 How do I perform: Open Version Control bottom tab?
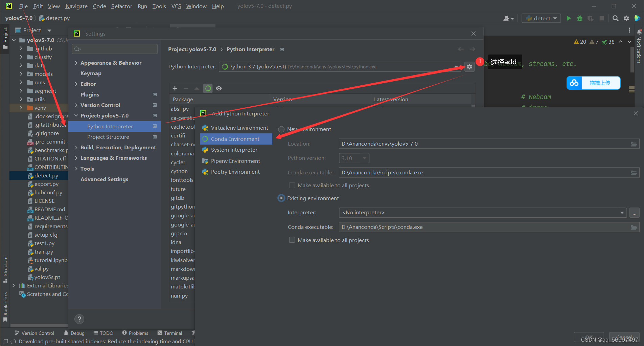pyautogui.click(x=34, y=333)
